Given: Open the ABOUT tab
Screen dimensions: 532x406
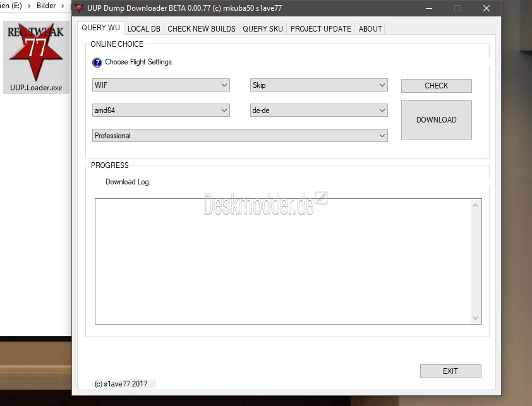Looking at the screenshot, I should 370,29.
